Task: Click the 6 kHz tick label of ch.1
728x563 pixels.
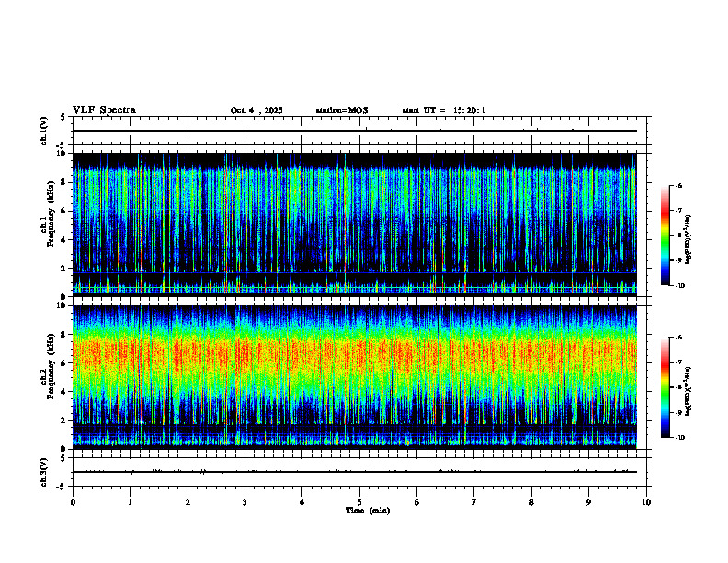Action: (x=63, y=211)
